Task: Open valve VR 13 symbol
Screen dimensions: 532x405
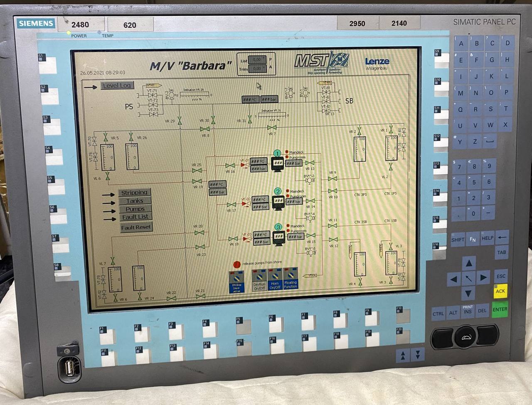Action: pyautogui.click(x=310, y=163)
